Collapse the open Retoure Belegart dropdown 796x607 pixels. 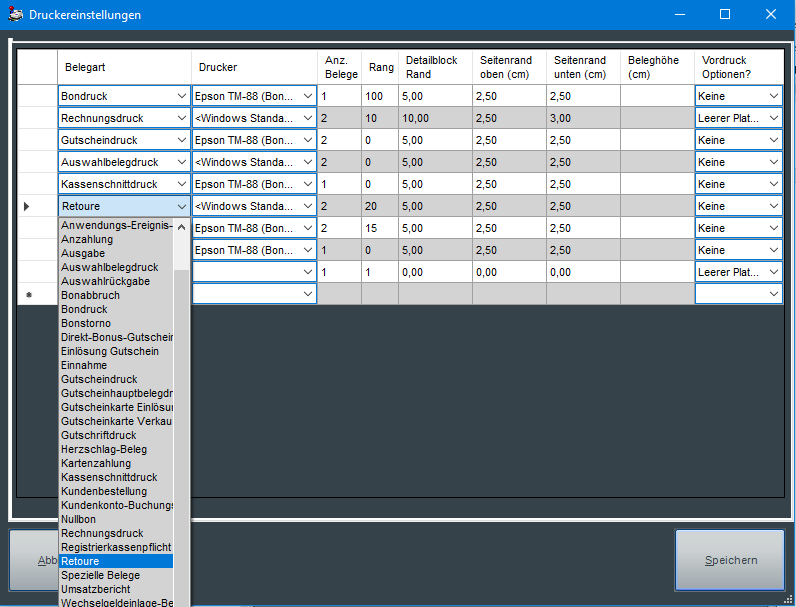(x=181, y=206)
